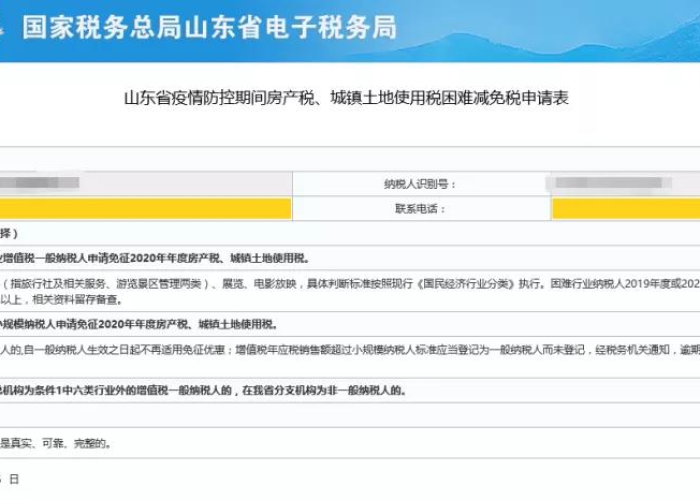Viewport: 700px width, 500px height.
Task: Click the 联系电话 label
Action: point(420,208)
